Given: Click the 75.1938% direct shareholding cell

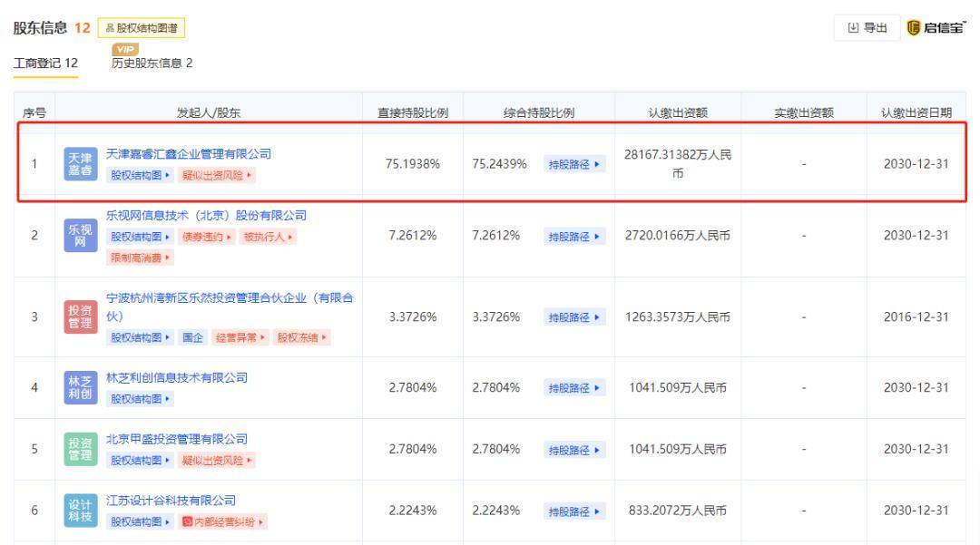Looking at the screenshot, I should [x=413, y=163].
